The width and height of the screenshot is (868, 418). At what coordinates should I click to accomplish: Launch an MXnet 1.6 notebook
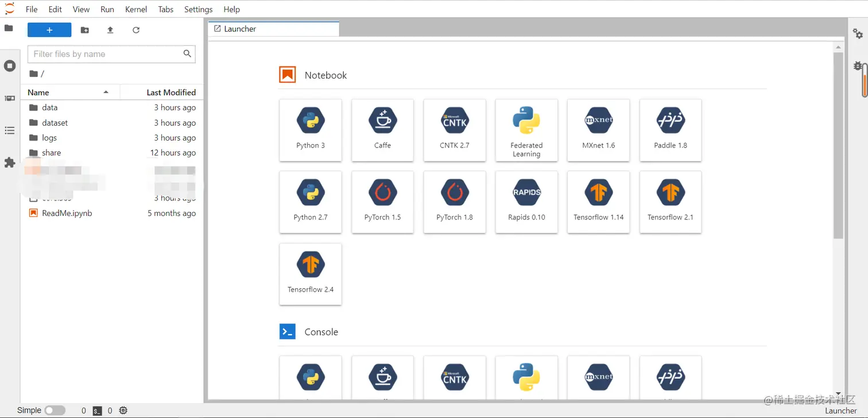(599, 130)
